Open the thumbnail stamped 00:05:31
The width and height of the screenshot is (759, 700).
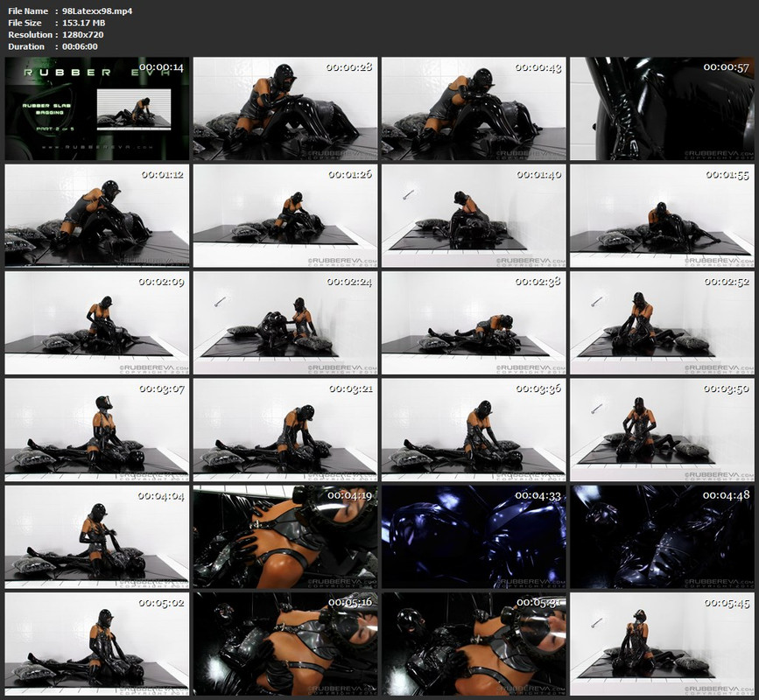pyautogui.click(x=474, y=644)
